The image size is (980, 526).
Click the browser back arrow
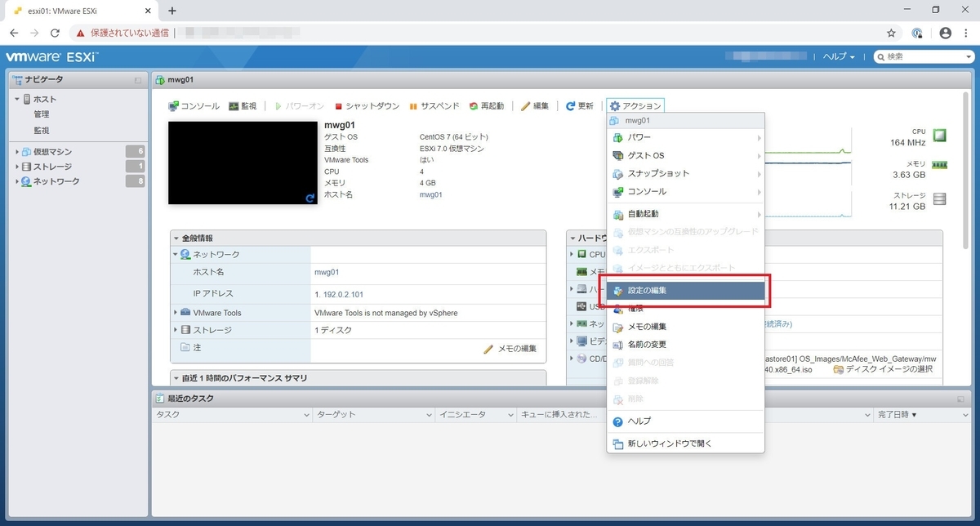point(14,33)
